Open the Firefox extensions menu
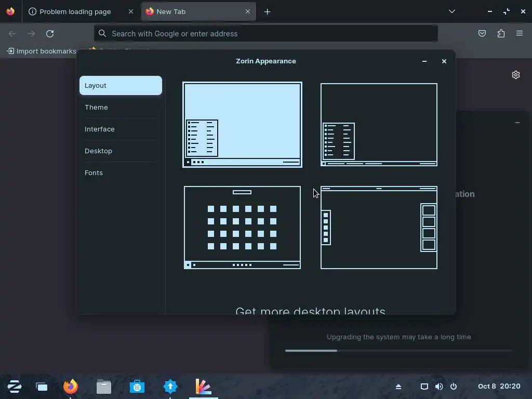532x399 pixels. [x=501, y=33]
